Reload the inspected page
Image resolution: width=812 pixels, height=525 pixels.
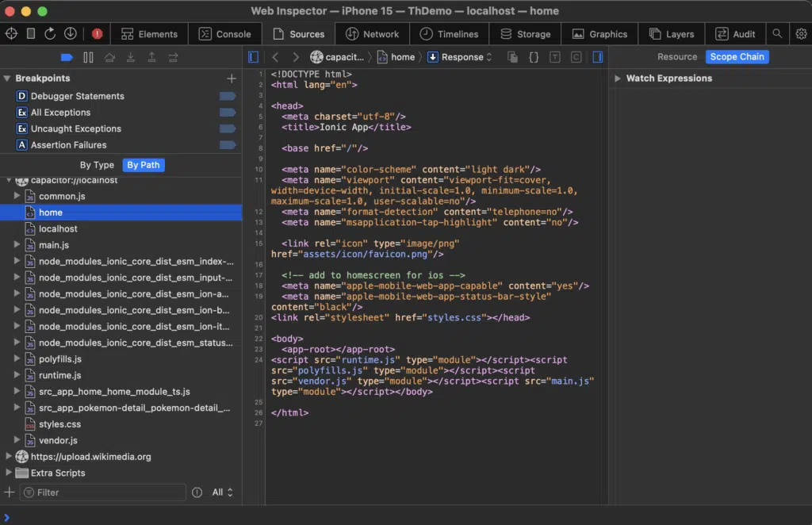coord(50,33)
